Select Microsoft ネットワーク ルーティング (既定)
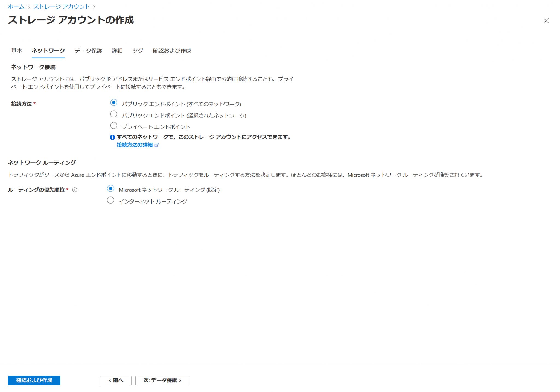This screenshot has width=560, height=392. click(x=111, y=188)
